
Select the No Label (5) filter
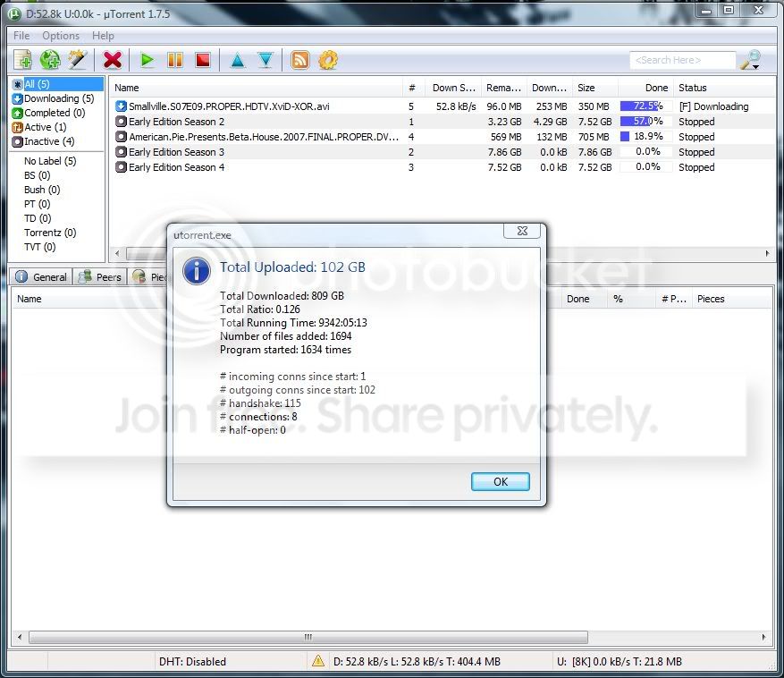pos(50,161)
